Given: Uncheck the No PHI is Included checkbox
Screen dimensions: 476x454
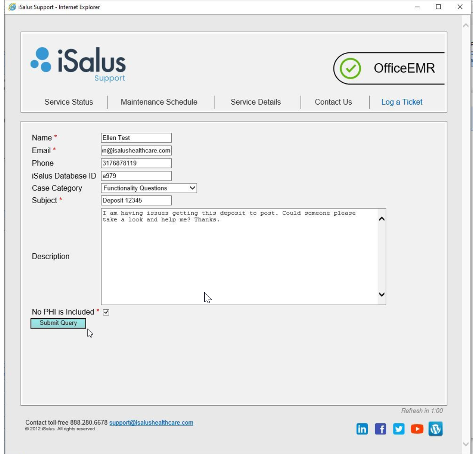Looking at the screenshot, I should pyautogui.click(x=106, y=312).
